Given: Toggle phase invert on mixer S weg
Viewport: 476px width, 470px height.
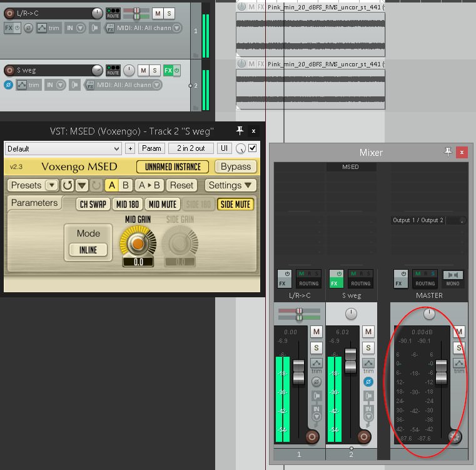Looking at the screenshot, I should click(x=368, y=382).
